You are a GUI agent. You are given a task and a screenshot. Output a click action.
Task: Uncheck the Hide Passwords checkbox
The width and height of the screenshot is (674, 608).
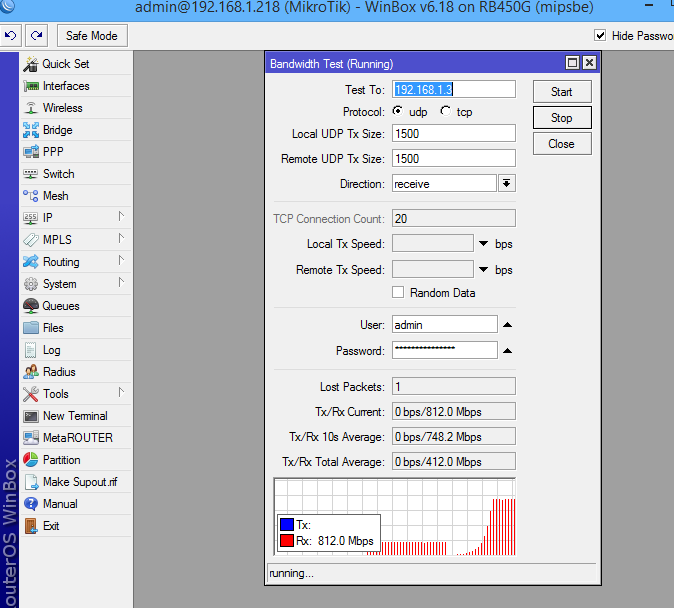pyautogui.click(x=600, y=35)
